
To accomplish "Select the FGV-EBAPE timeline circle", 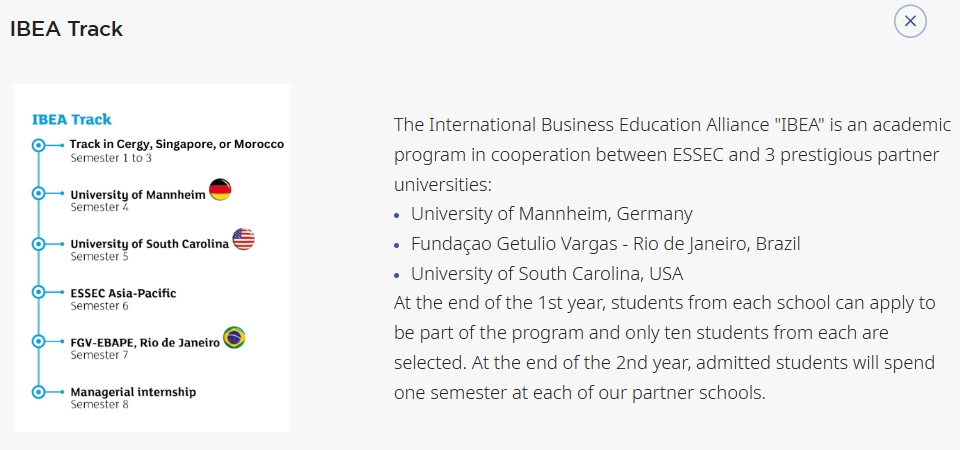I will [x=39, y=341].
